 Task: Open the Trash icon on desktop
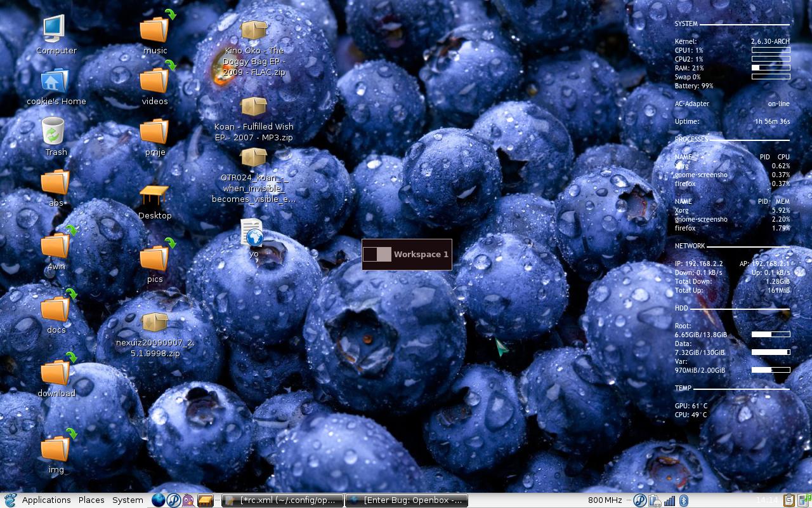54,131
